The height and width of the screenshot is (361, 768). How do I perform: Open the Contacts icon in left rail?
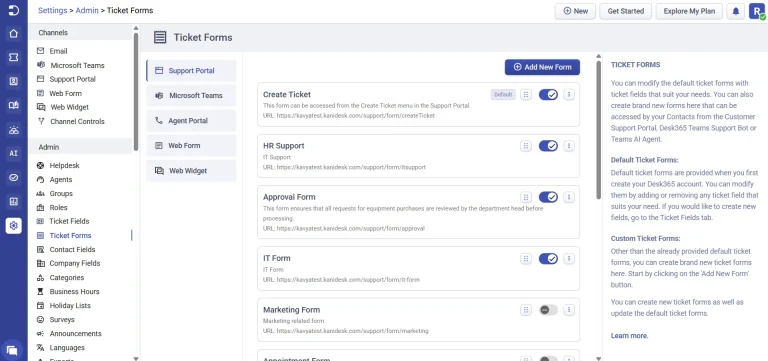click(x=14, y=82)
